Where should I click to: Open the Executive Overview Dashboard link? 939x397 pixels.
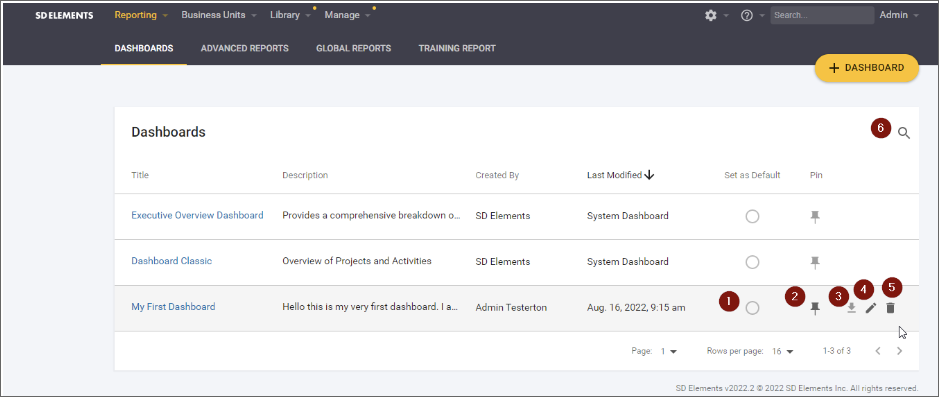(197, 215)
